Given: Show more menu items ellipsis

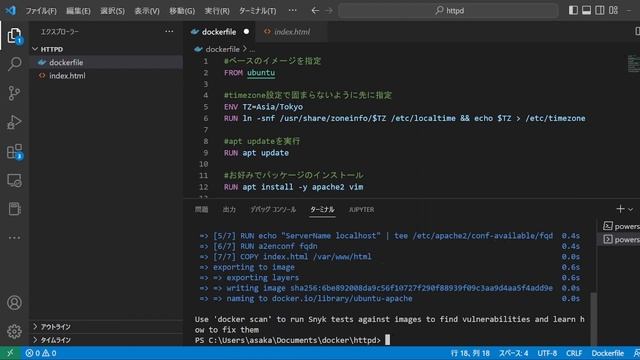Looking at the screenshot, I should coord(292,10).
